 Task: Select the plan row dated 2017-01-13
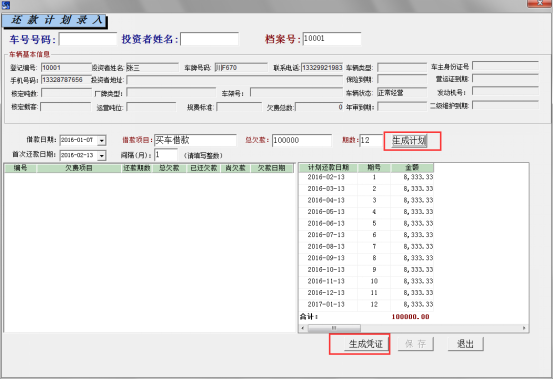tap(366, 304)
